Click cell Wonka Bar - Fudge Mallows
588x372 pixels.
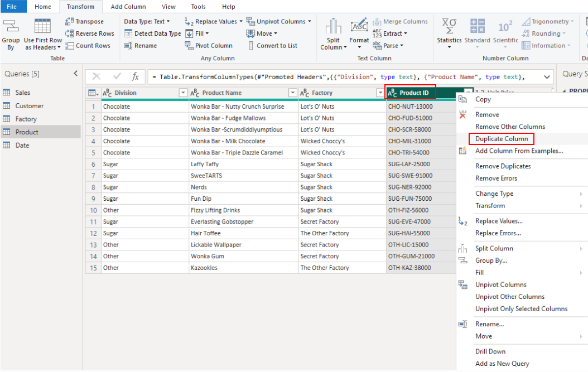244,118
